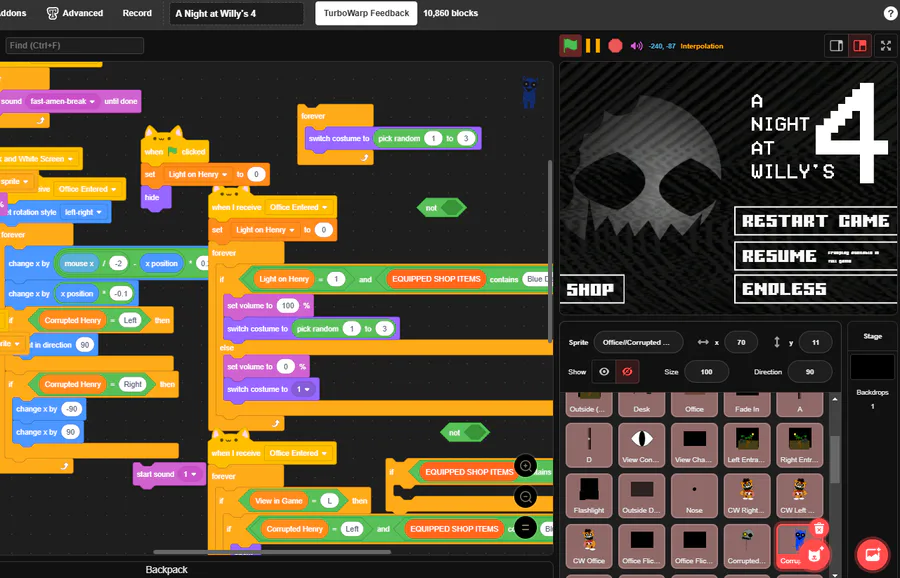Click RESUME on the stage
The height and width of the screenshot is (578, 900).
click(815, 255)
